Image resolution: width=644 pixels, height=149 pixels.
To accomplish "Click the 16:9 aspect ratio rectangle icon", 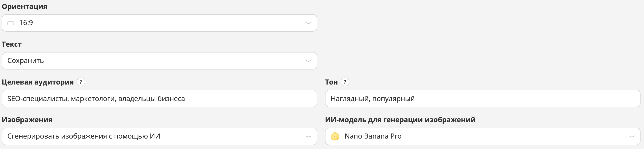I will [10, 23].
